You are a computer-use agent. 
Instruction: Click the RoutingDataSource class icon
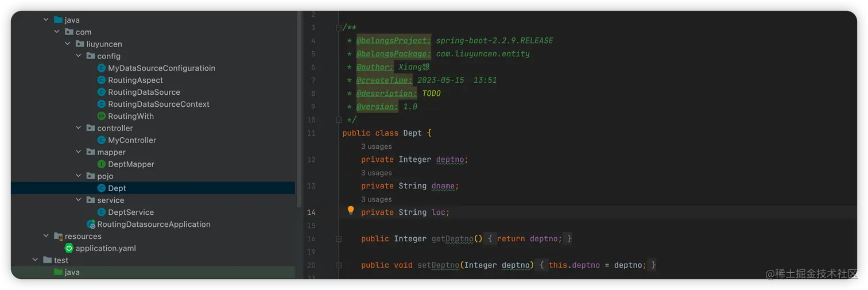(x=102, y=92)
